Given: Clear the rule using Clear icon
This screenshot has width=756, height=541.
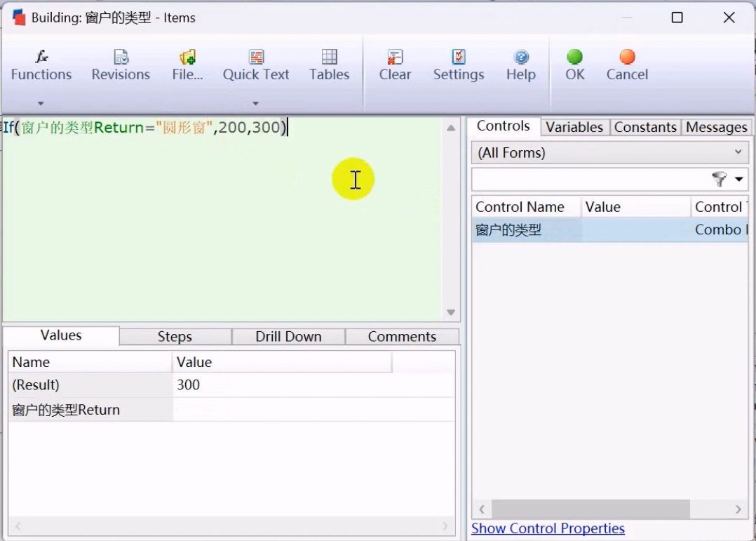Looking at the screenshot, I should (x=395, y=58).
